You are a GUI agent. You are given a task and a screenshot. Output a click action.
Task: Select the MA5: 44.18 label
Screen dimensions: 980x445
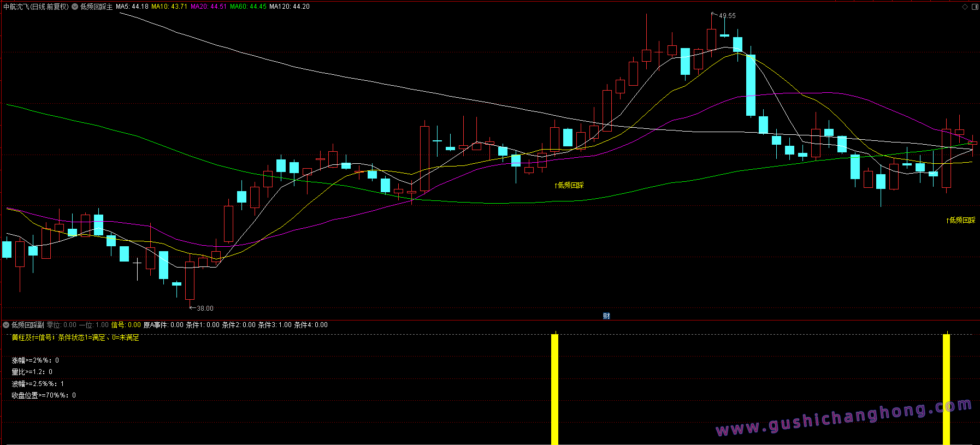132,7
